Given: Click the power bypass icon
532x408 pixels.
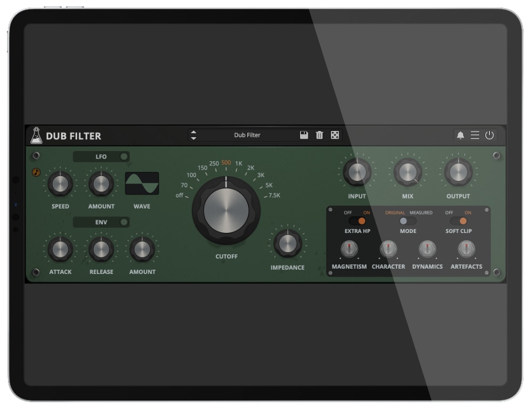Looking at the screenshot, I should point(489,135).
